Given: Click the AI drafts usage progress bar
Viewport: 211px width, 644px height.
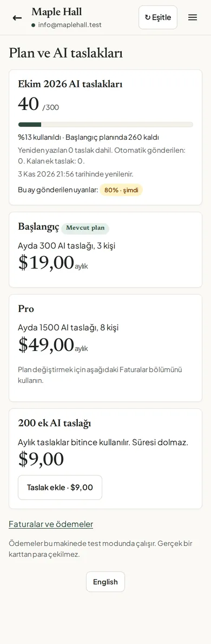Looking at the screenshot, I should click(x=105, y=125).
